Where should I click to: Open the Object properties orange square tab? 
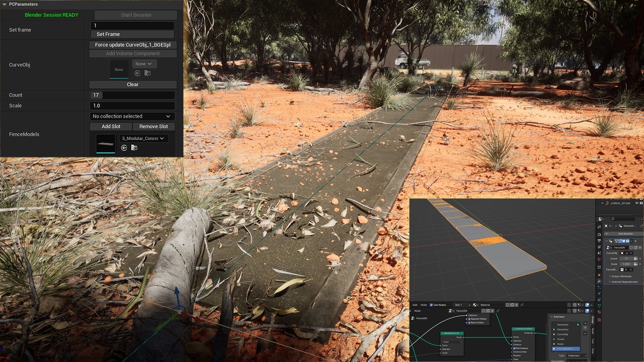tap(599, 275)
